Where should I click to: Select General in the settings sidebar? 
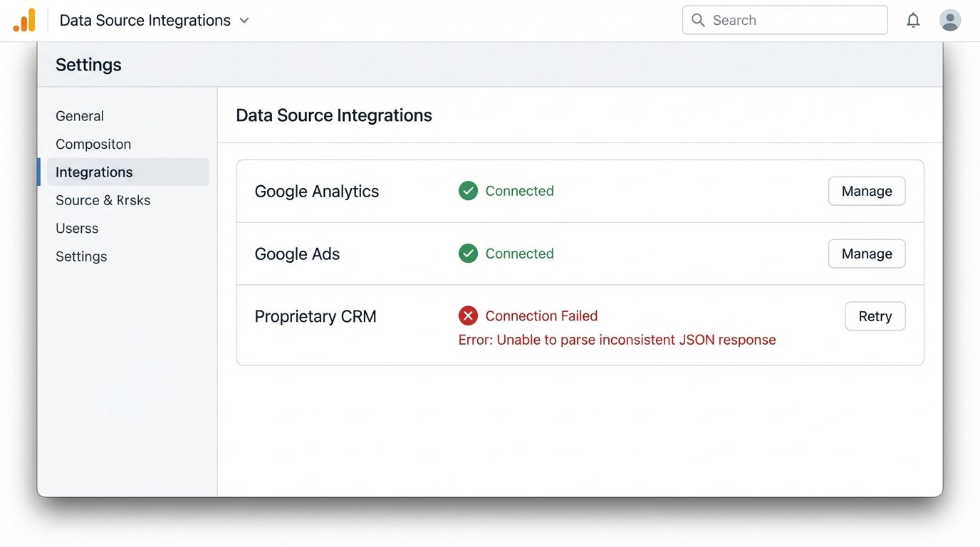click(x=79, y=115)
